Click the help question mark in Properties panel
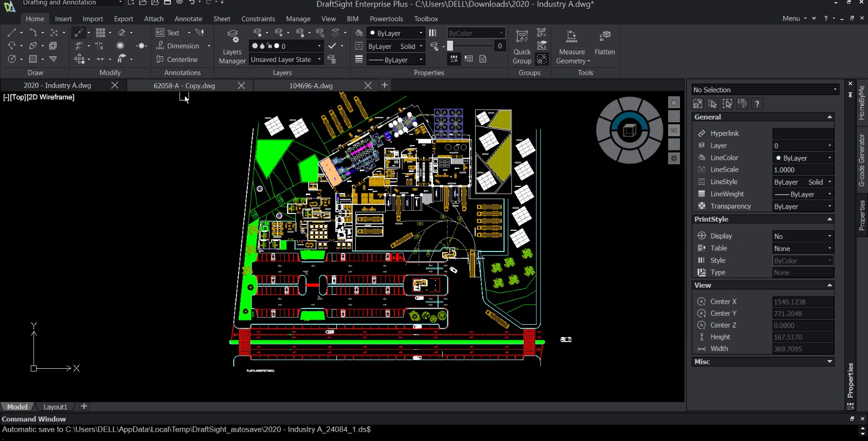 pos(757,104)
